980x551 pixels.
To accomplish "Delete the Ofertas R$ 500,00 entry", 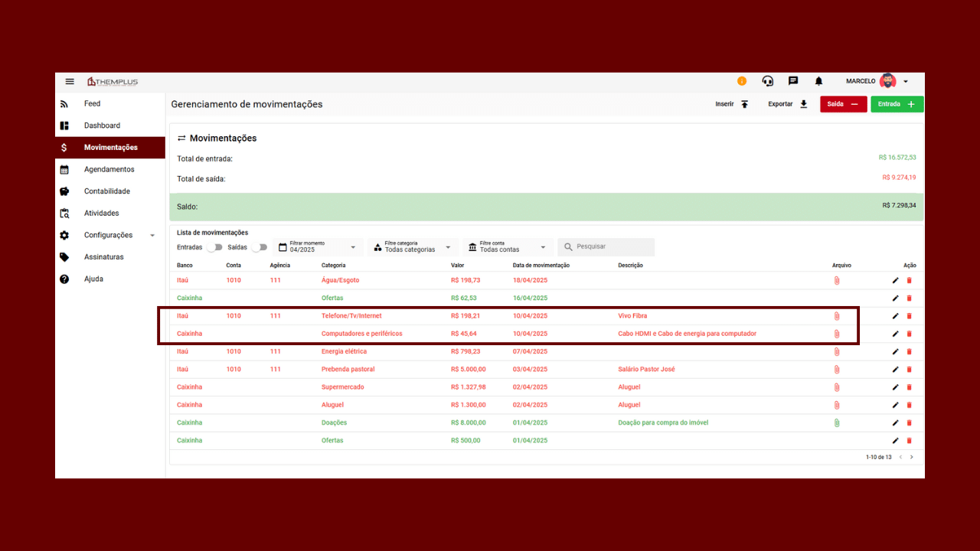I will click(909, 440).
